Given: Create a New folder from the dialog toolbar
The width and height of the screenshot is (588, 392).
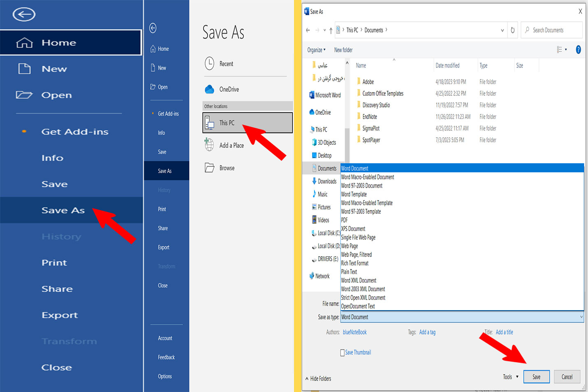Looking at the screenshot, I should [343, 50].
